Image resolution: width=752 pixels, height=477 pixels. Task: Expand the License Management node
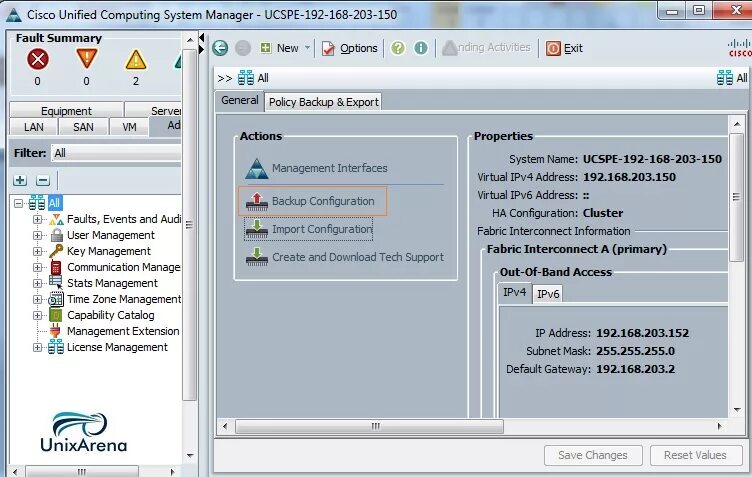(x=37, y=347)
